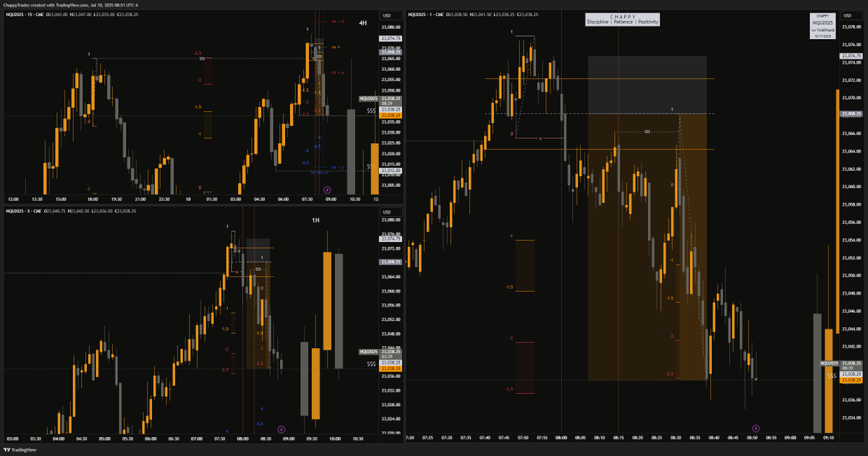This screenshot has height=456, width=868.
Task: Click the 09:10 time label on the 1-minute chart
Action: (x=828, y=437)
